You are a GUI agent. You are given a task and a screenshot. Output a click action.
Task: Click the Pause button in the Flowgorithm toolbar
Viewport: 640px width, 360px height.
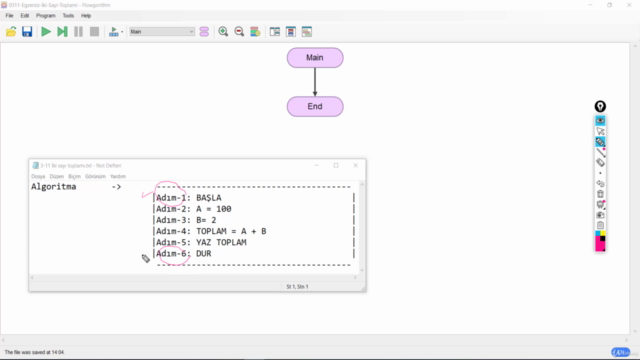78,32
